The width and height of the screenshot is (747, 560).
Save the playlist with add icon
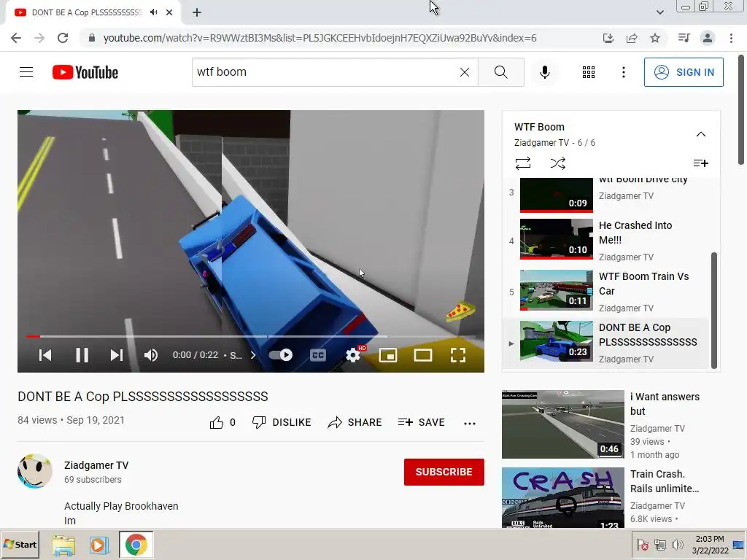click(x=701, y=163)
